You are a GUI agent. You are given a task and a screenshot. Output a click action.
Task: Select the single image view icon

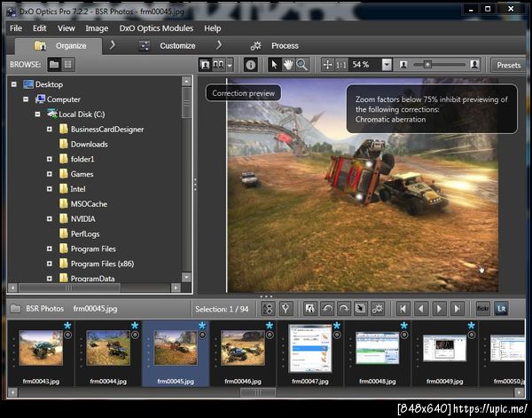coord(205,65)
